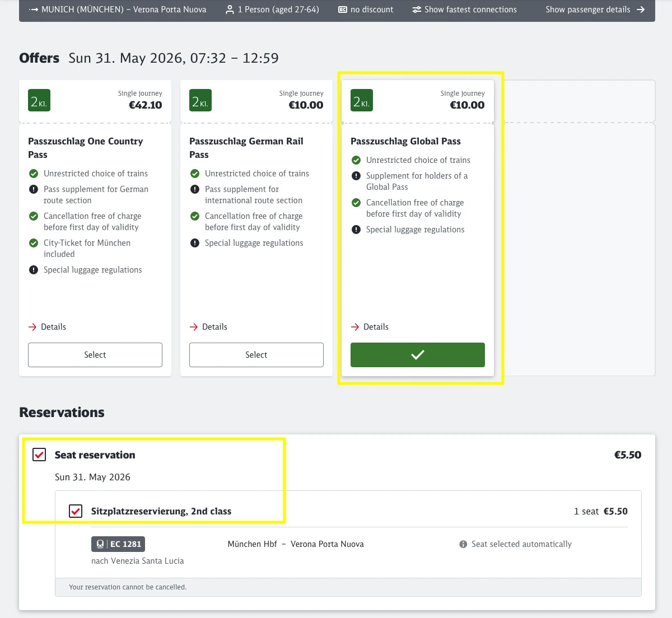672x618 pixels.
Task: Click green check beside City-Ticket for München included
Action: coord(34,243)
